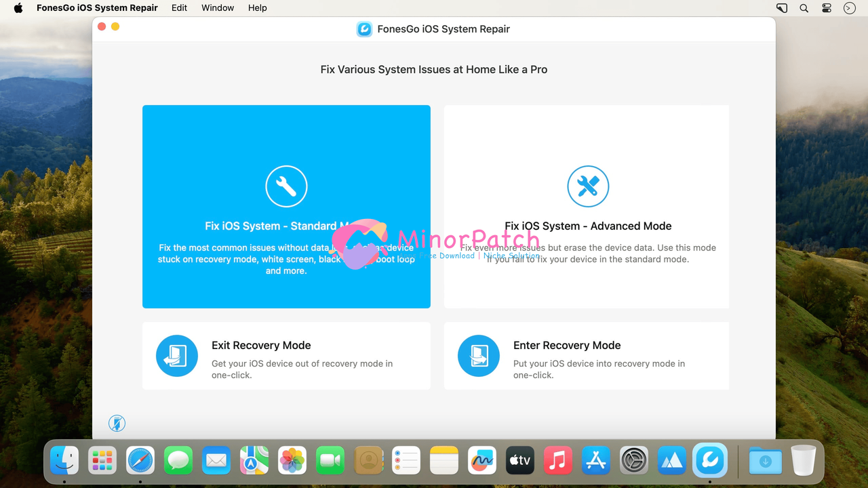Open System Settings from the Dock

pyautogui.click(x=634, y=461)
